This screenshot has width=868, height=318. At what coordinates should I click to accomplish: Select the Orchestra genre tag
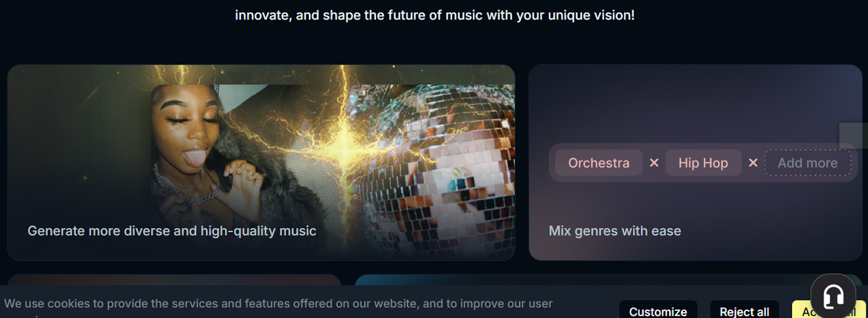[x=599, y=163]
